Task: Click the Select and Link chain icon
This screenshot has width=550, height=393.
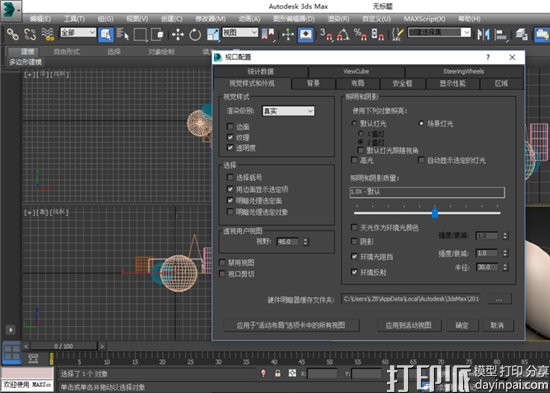Action: (13, 34)
